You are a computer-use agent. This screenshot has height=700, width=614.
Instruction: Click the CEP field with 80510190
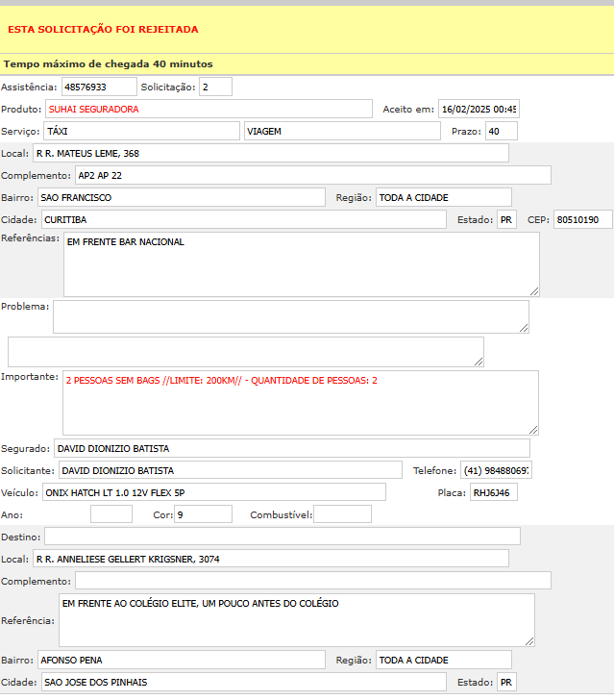pos(582,219)
